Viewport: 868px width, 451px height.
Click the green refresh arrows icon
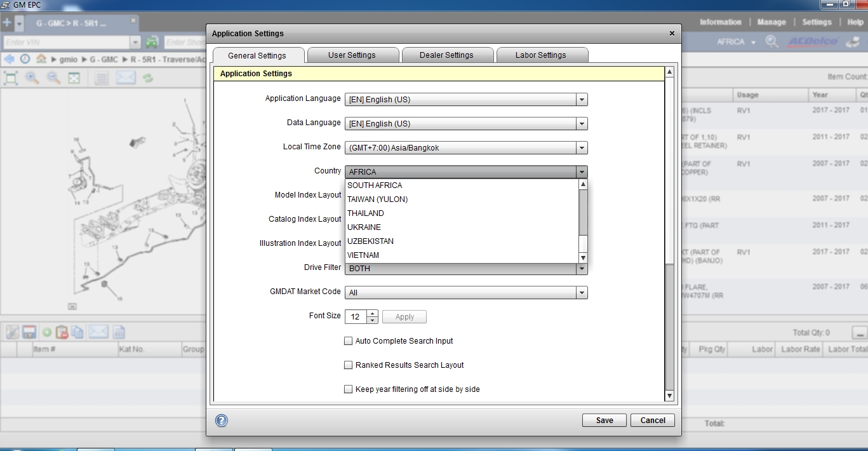point(148,78)
